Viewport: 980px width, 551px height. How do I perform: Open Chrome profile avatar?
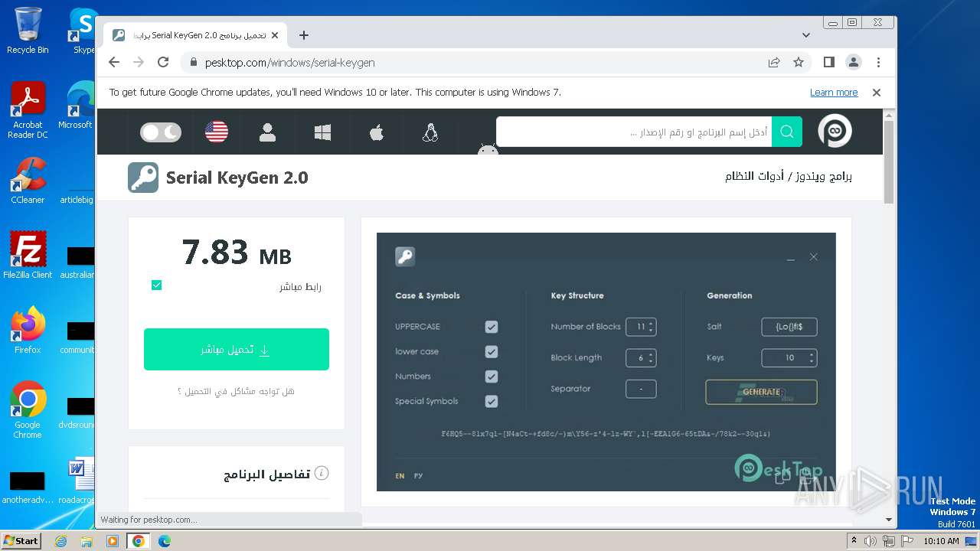coord(854,62)
